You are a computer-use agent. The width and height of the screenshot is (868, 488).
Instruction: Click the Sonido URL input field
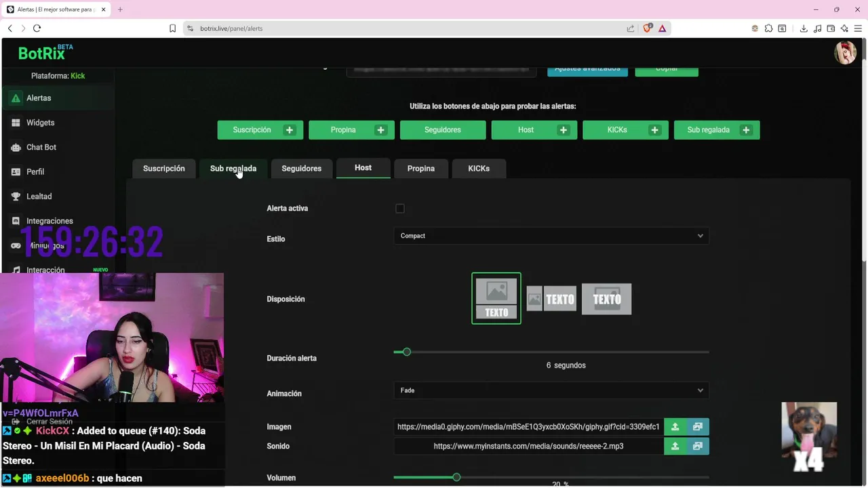528,446
